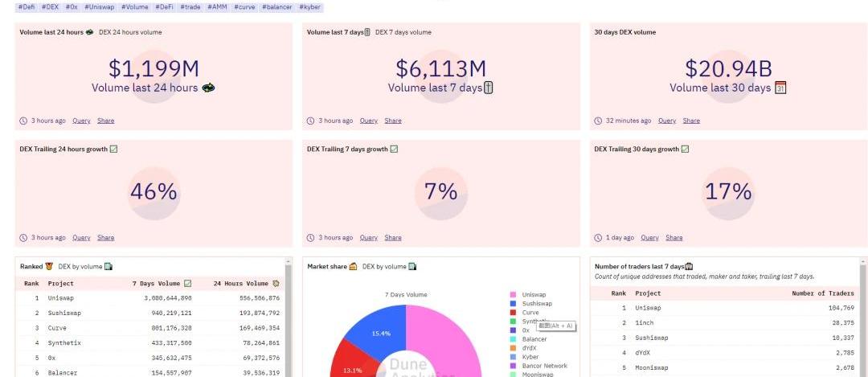Image resolution: width=868 pixels, height=377 pixels.
Task: Click the medal icon next to Ranked title
Action: 49,266
